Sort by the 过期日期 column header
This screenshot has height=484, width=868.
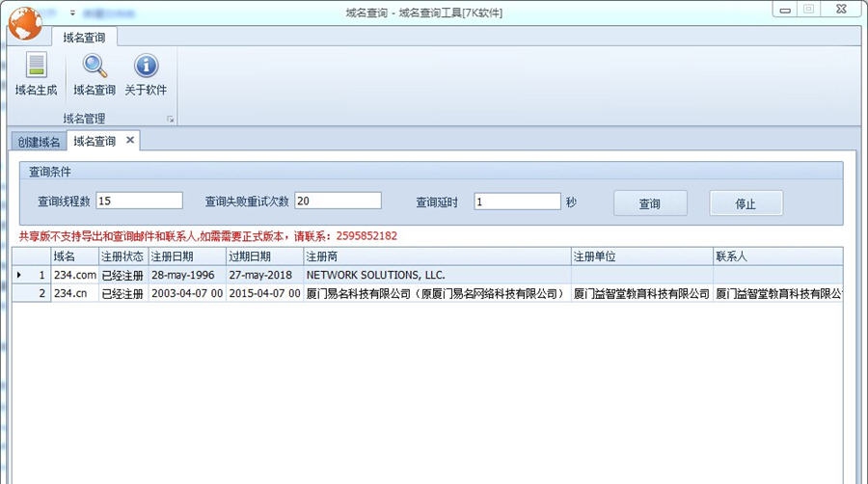point(265,256)
